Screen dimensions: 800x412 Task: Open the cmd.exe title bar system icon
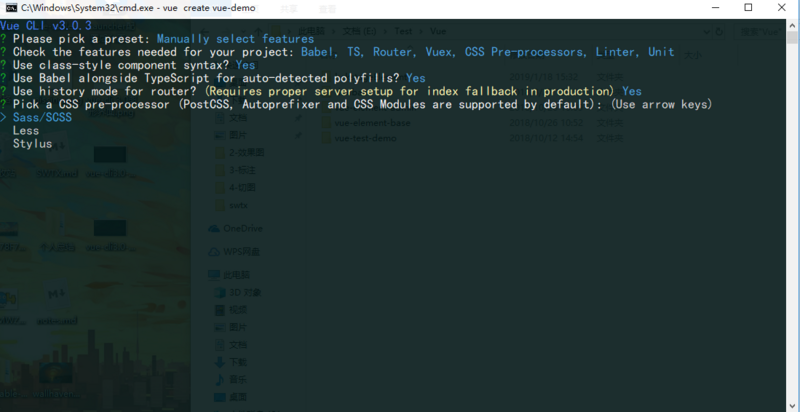point(11,8)
